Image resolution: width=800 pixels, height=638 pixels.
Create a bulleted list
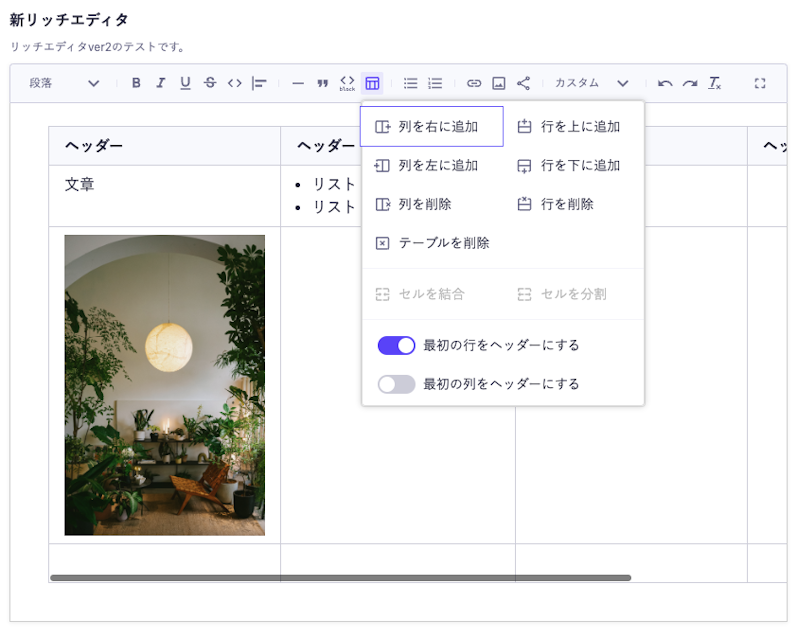click(409, 84)
